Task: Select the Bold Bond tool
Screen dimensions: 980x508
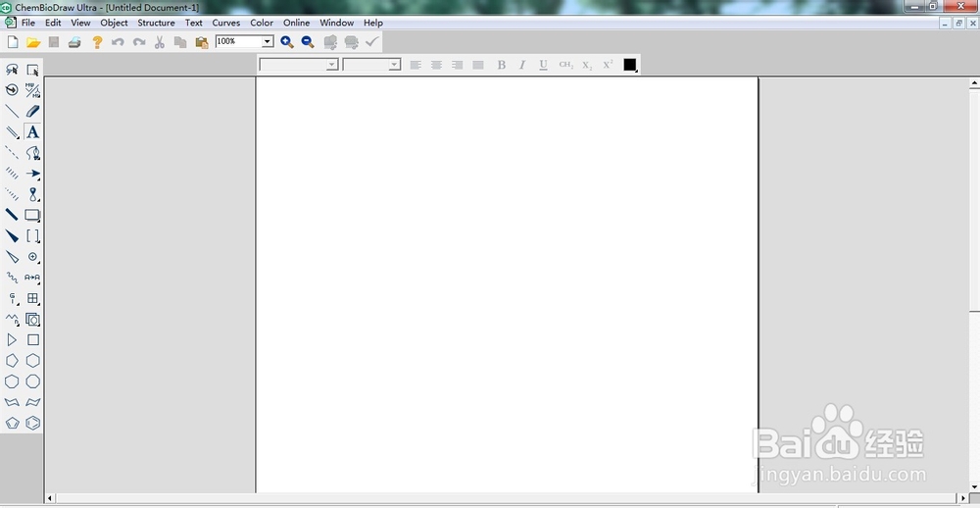Action: pyautogui.click(x=12, y=215)
